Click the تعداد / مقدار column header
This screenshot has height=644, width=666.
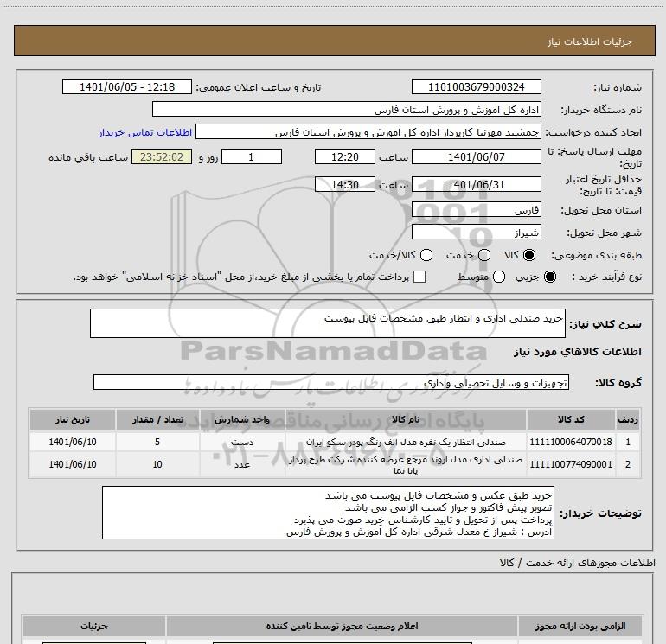pos(157,419)
